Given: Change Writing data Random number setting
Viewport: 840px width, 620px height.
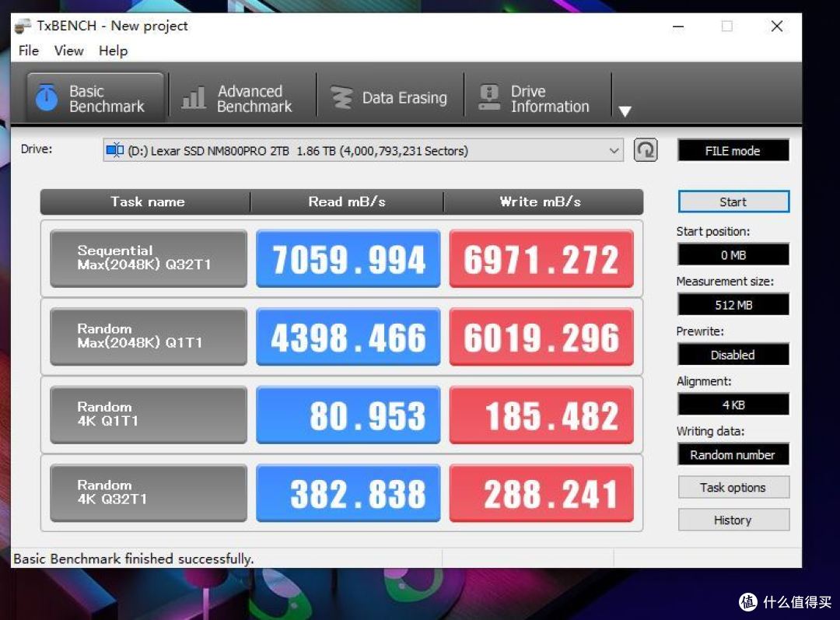Looking at the screenshot, I should [733, 454].
